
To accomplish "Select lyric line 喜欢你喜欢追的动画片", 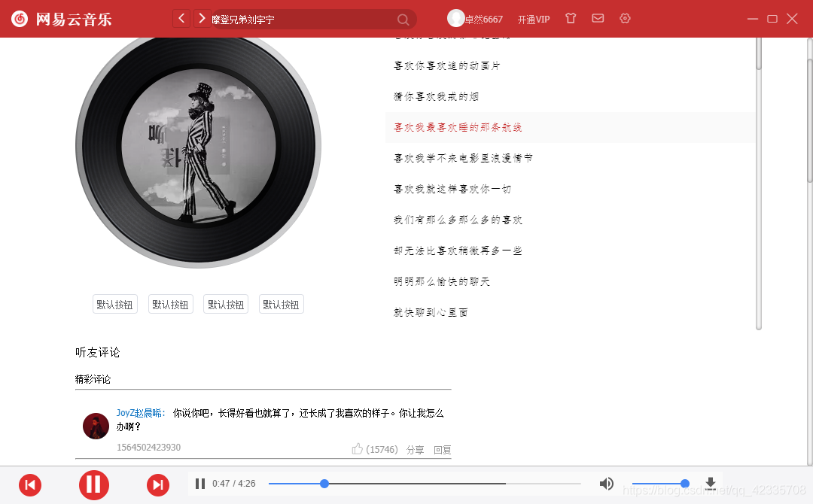I will click(447, 65).
